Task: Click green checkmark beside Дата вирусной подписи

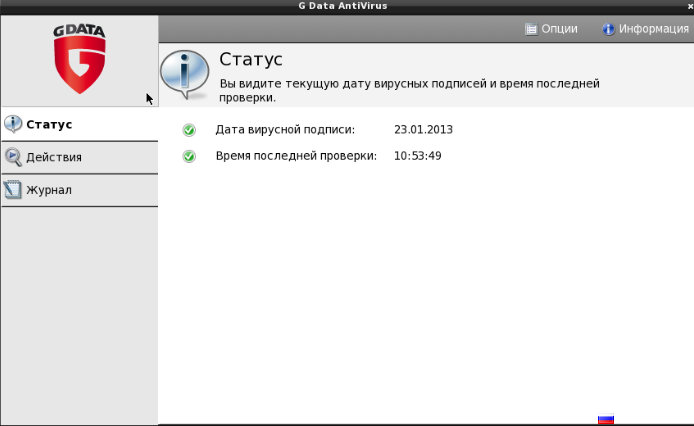Action: pyautogui.click(x=189, y=130)
